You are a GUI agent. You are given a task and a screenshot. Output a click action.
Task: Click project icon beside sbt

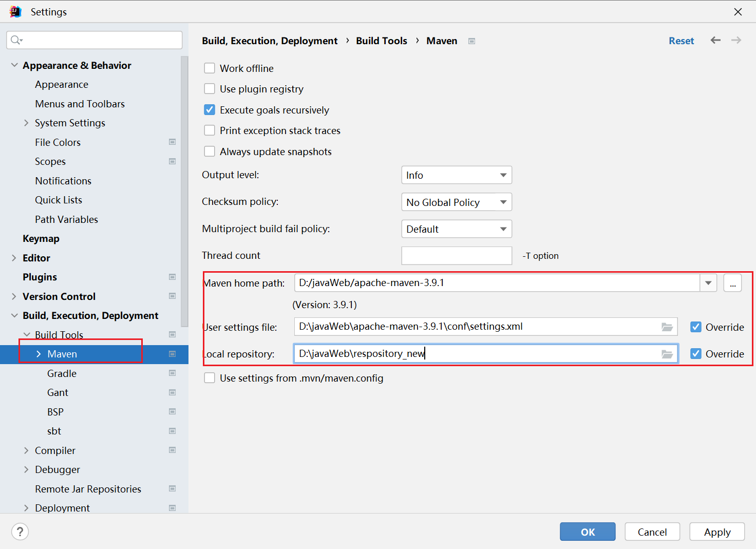(x=172, y=431)
